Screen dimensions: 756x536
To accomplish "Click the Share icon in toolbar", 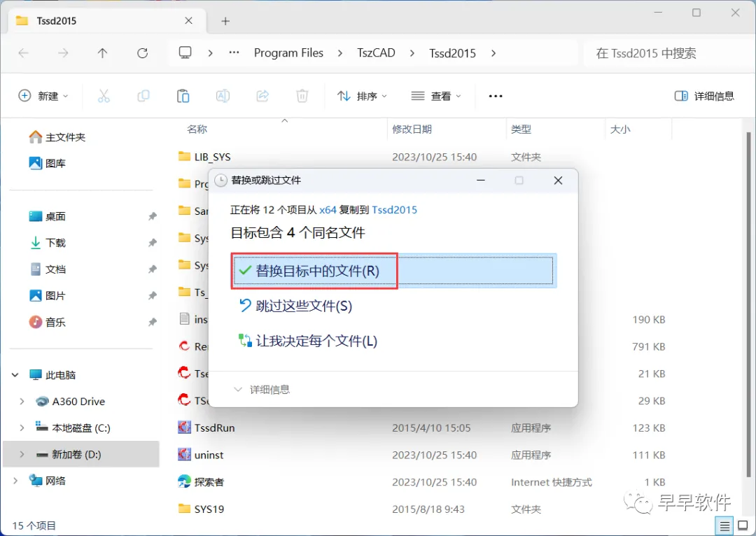I will (x=262, y=96).
